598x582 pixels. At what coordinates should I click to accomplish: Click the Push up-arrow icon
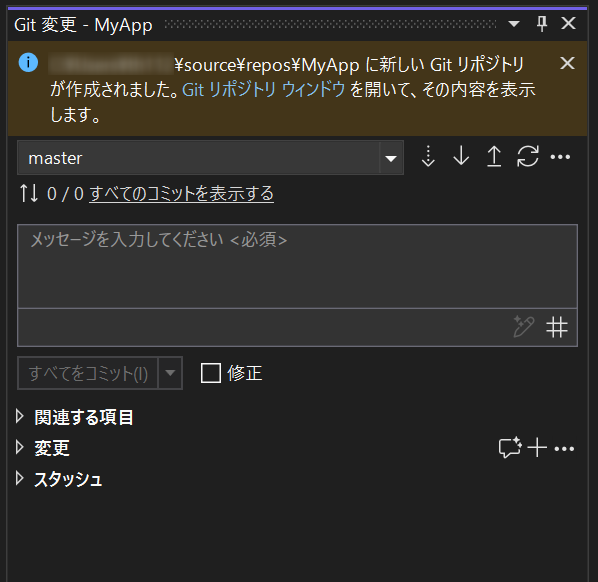pyautogui.click(x=494, y=156)
